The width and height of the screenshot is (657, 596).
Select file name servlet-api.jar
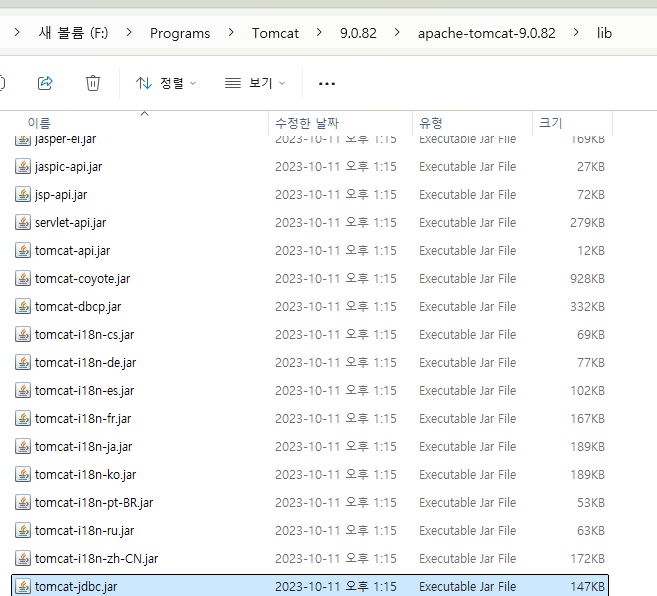tap(70, 223)
